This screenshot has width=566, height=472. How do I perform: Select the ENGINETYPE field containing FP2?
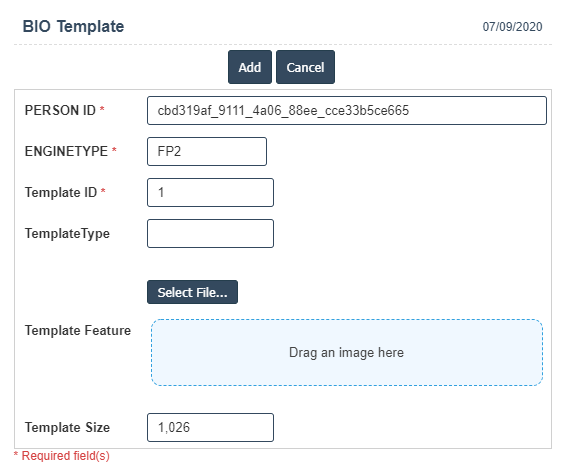[207, 152]
